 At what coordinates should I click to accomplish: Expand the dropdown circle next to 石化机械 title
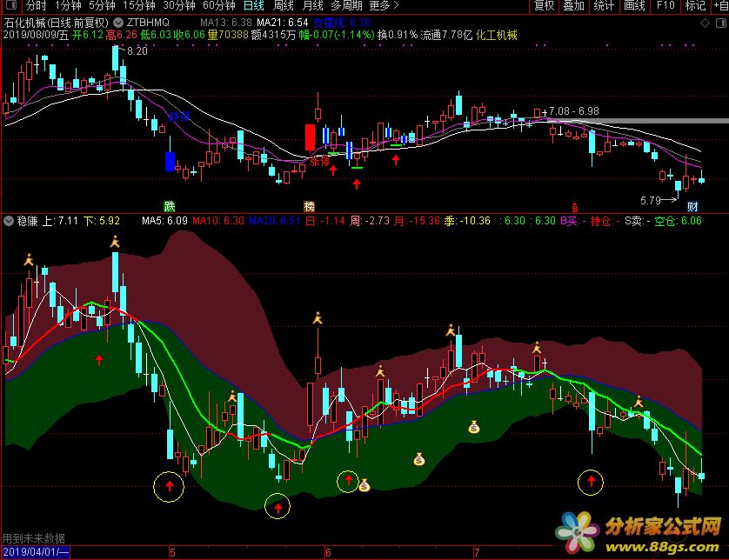(x=118, y=23)
